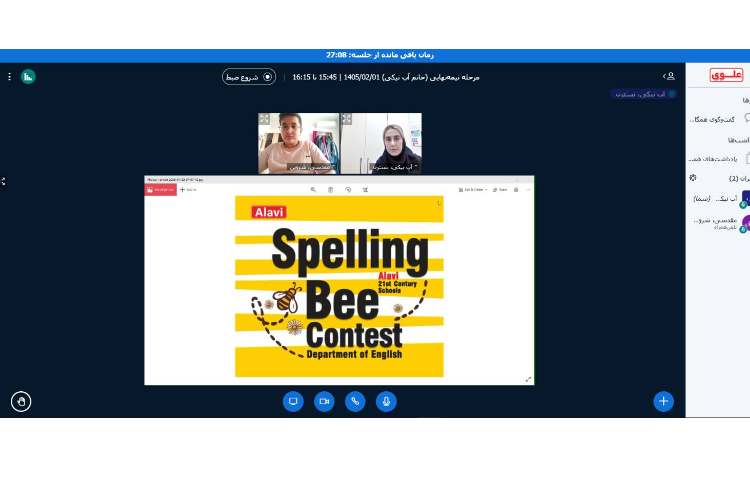Select the teacher's webcam thumbnail
This screenshot has height=480, width=750.
(381, 143)
